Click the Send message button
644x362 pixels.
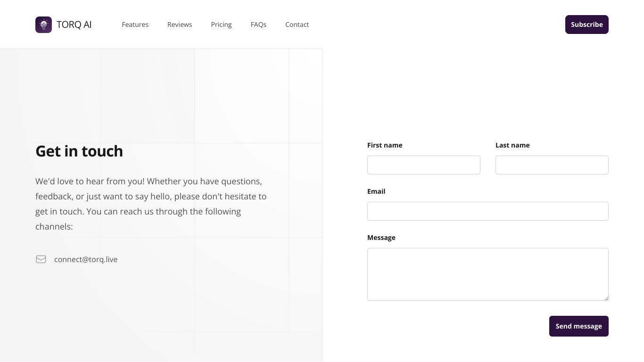[x=579, y=326]
